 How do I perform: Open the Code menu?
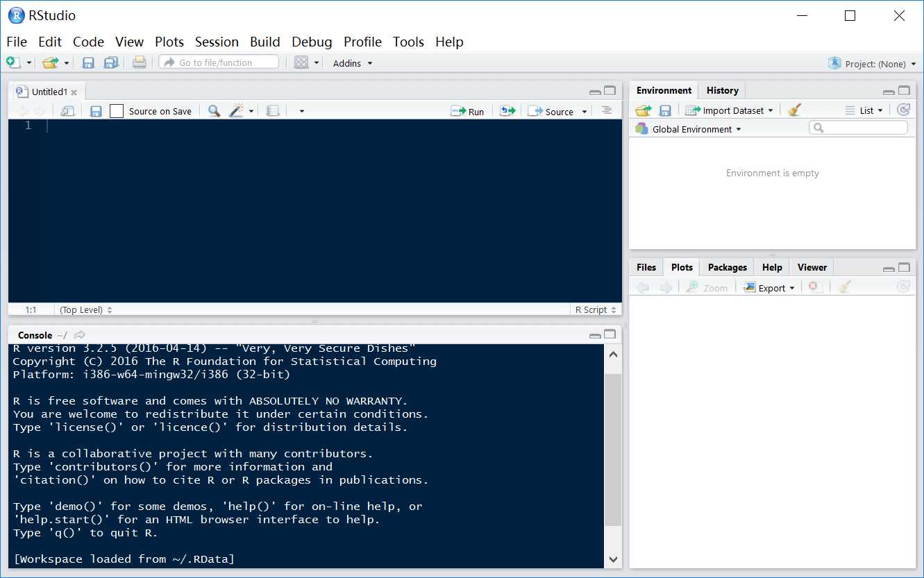[88, 42]
